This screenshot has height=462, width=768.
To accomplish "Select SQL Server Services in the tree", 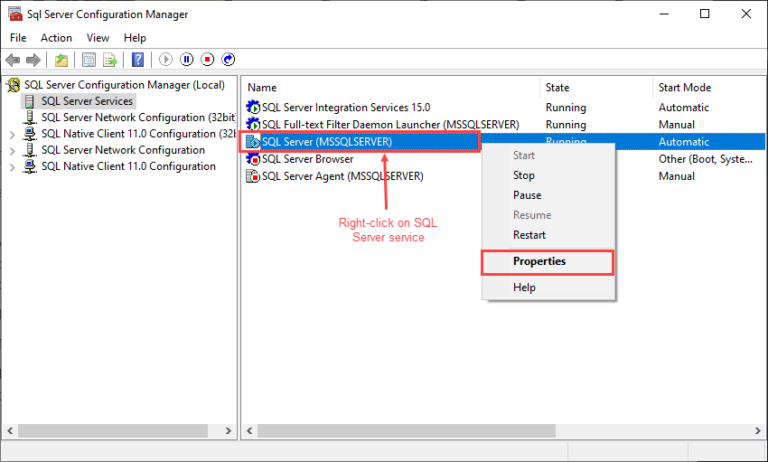I will pyautogui.click(x=87, y=101).
